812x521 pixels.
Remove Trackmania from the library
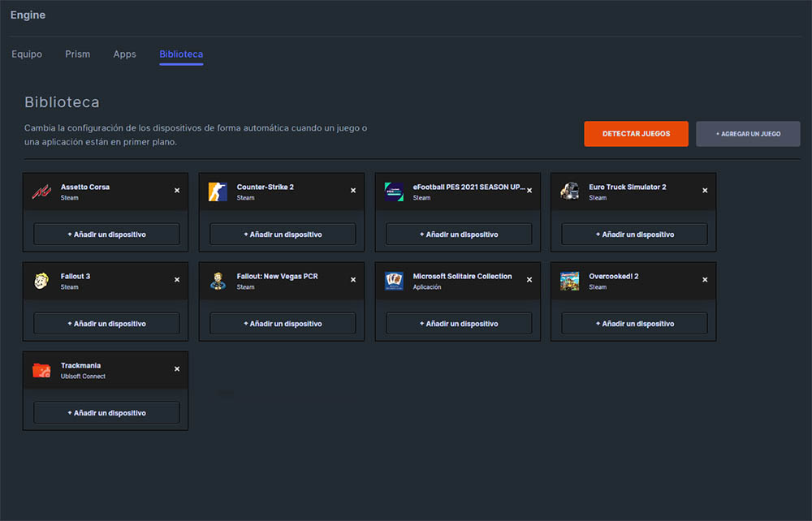point(177,369)
